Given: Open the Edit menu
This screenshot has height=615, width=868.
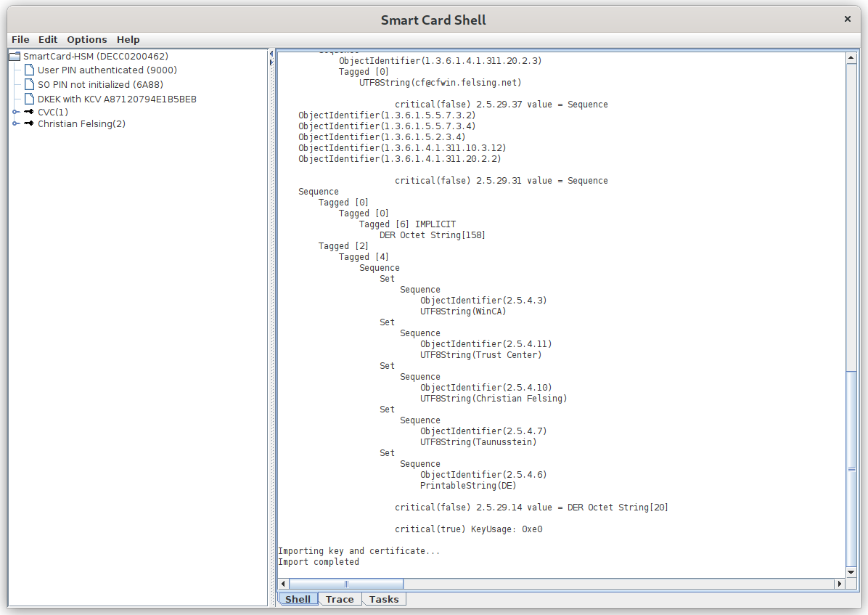Looking at the screenshot, I should point(48,40).
